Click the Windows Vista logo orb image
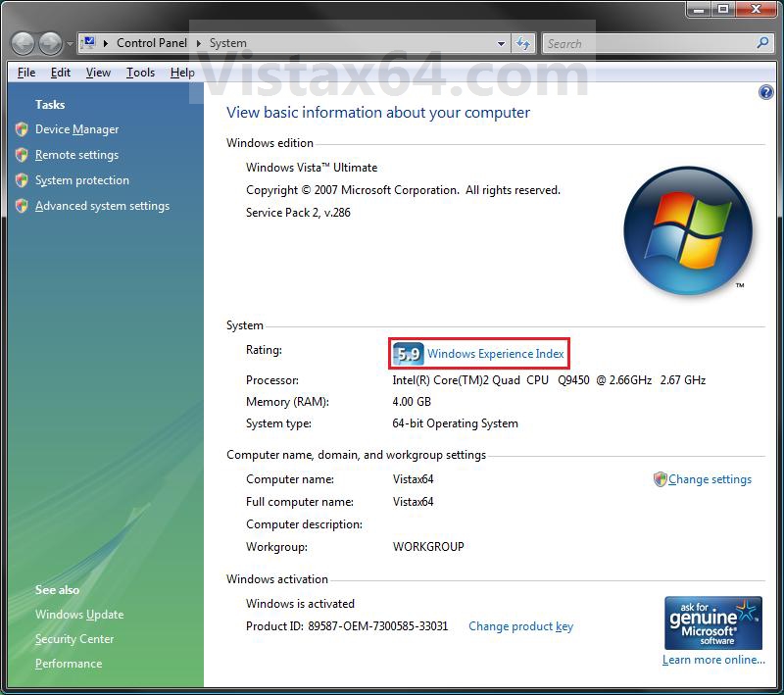This screenshot has height=695, width=784. [688, 230]
